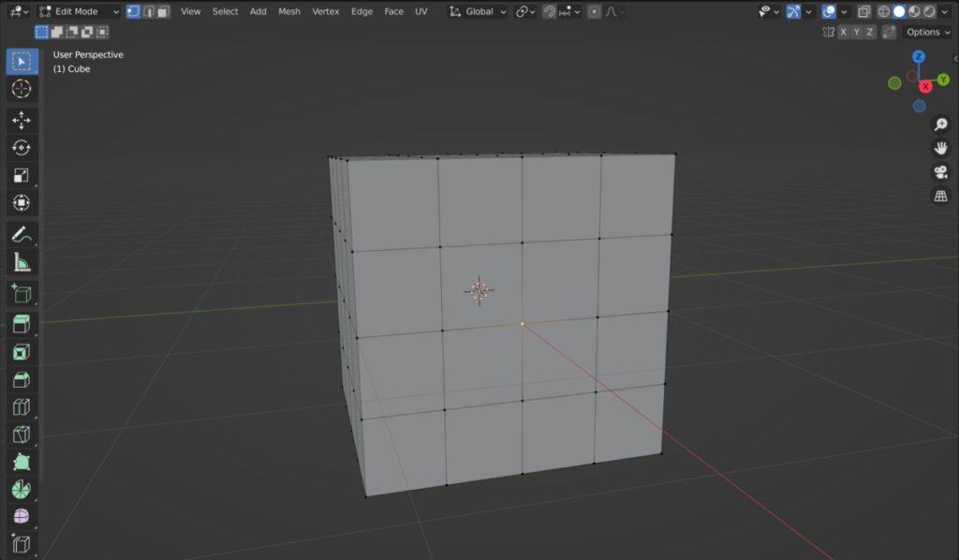Open the Edit Mode dropdown
The image size is (959, 560).
[x=79, y=11]
